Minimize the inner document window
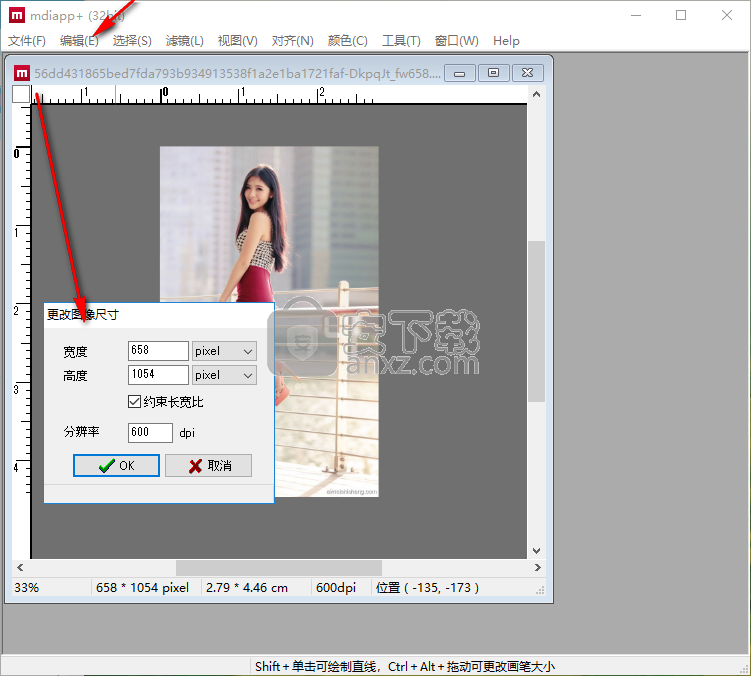 click(459, 73)
